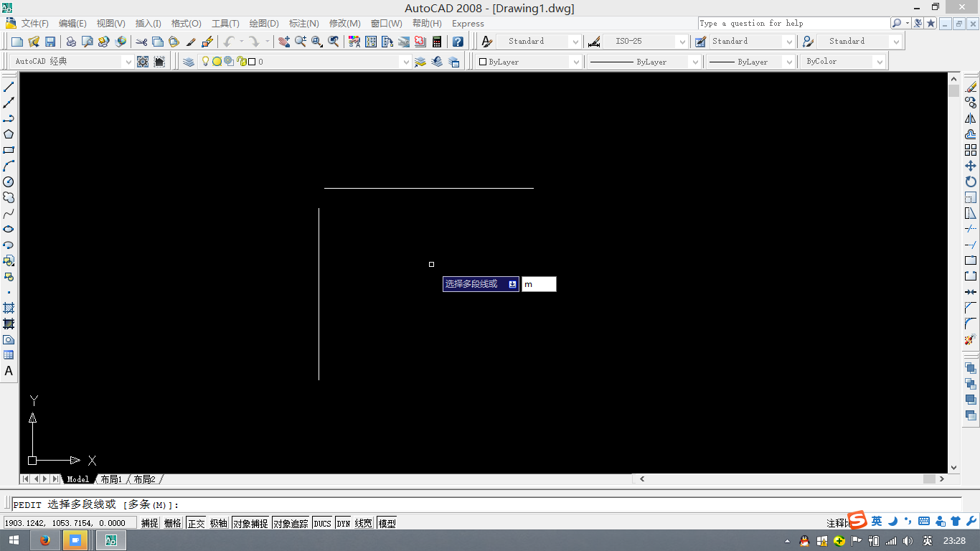
Task: Click the Plot printer icon
Action: [71, 42]
